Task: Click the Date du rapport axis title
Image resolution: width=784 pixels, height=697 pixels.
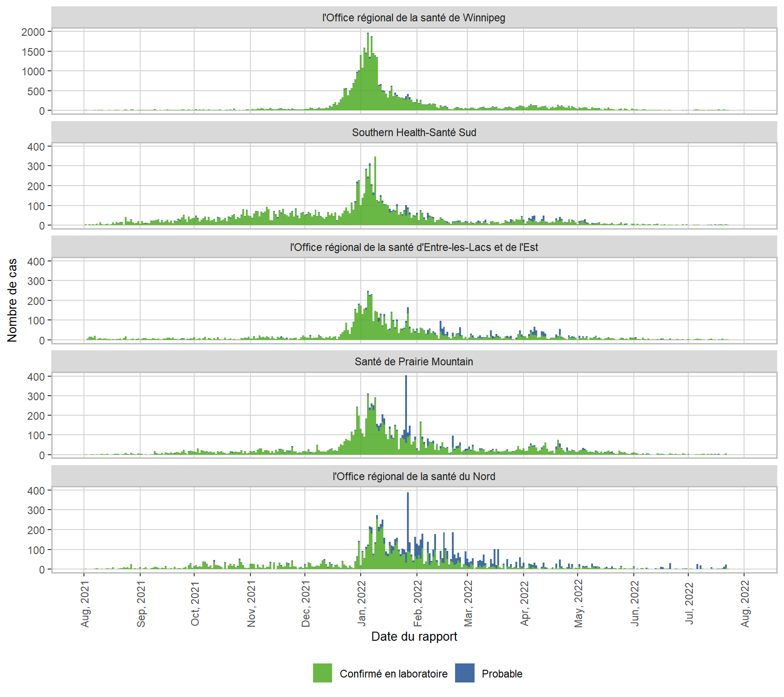Action: point(414,637)
